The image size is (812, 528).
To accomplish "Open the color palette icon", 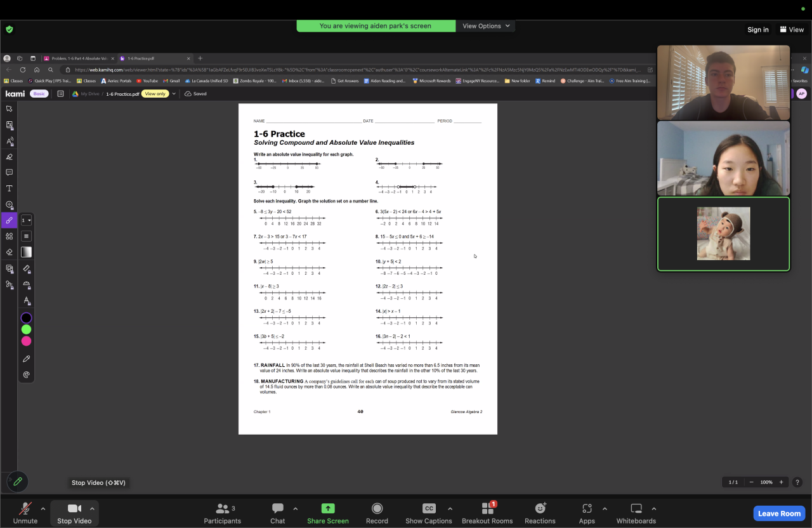I will 26,375.
